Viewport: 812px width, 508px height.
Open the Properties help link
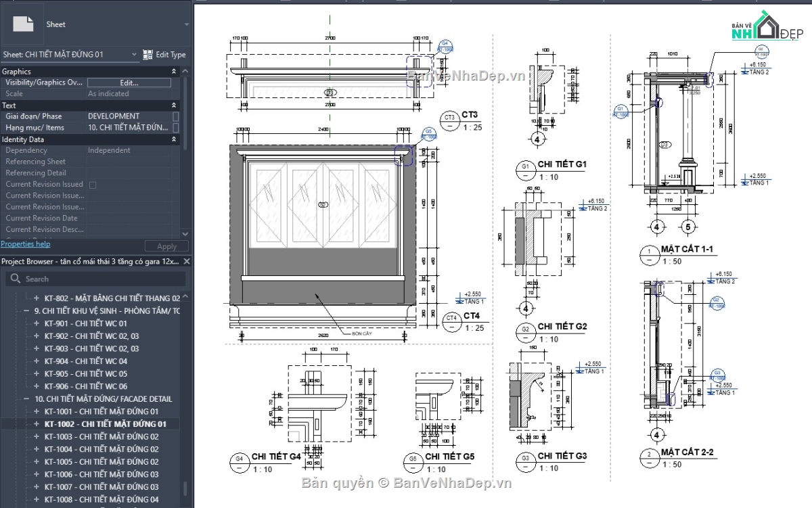[x=25, y=244]
